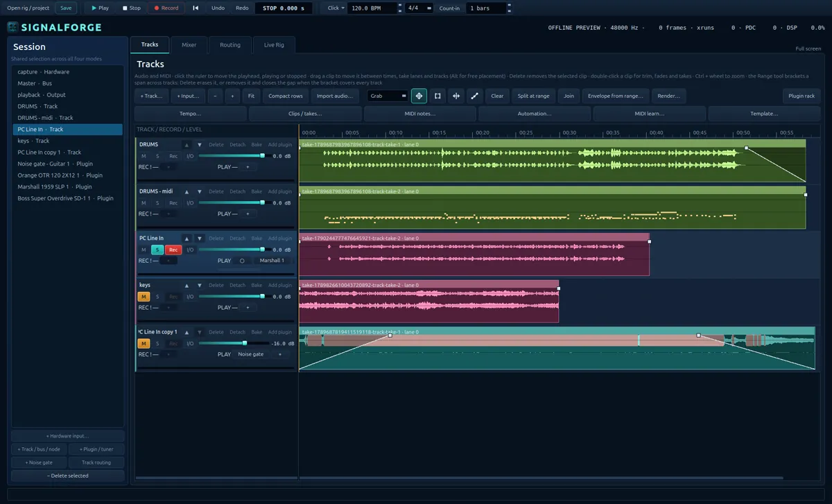Select Noise gate - Guitar 1 in Session list
The height and width of the screenshot is (504, 832).
tap(67, 164)
